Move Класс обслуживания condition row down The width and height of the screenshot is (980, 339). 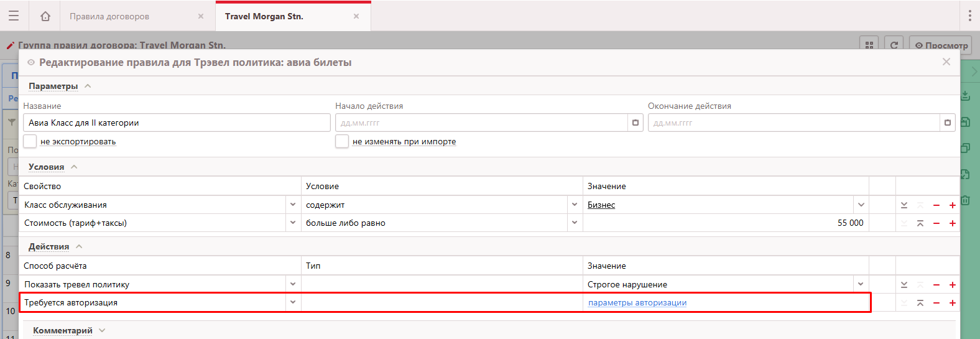[x=904, y=205]
